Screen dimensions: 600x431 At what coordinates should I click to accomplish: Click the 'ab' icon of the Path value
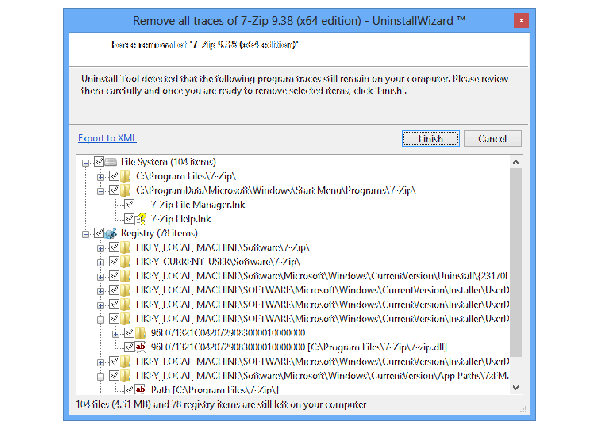click(140, 390)
